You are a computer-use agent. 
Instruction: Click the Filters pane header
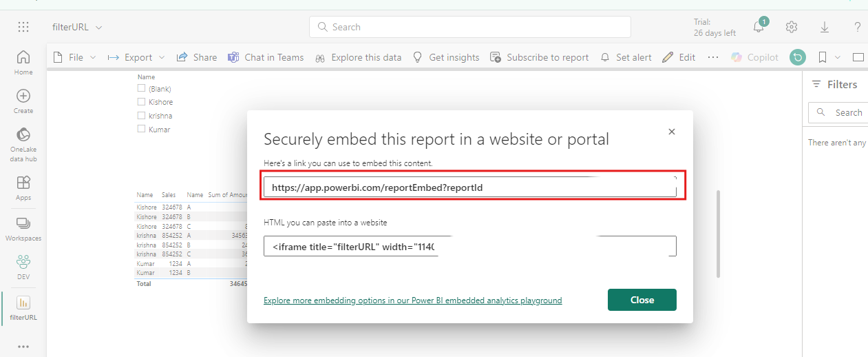click(835, 84)
